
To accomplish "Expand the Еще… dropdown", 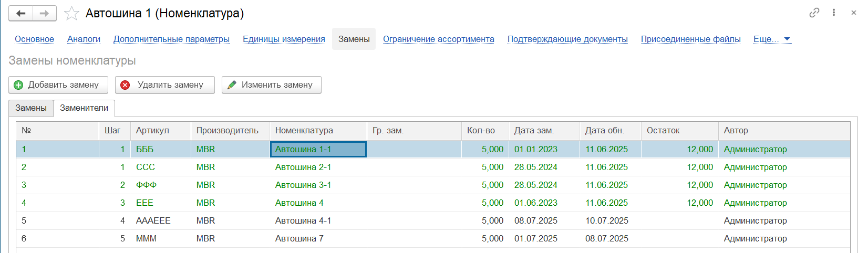I will click(x=772, y=39).
